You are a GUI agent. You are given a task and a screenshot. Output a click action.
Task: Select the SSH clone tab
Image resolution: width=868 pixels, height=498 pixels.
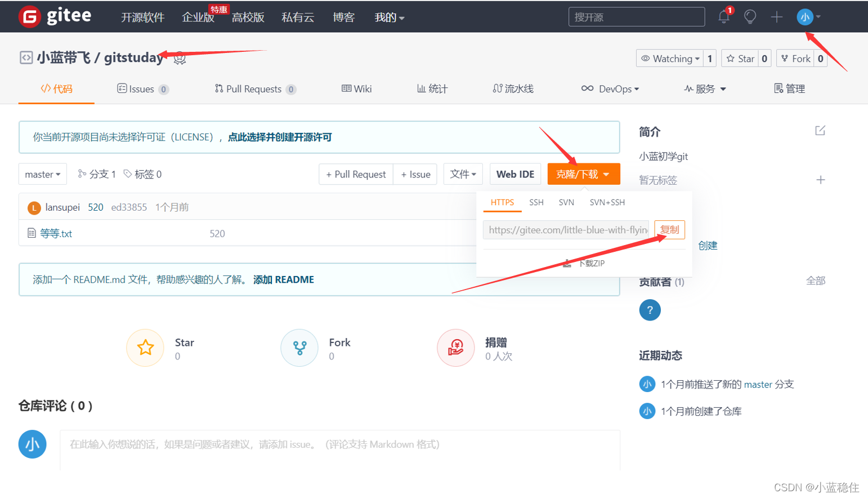[x=536, y=202]
